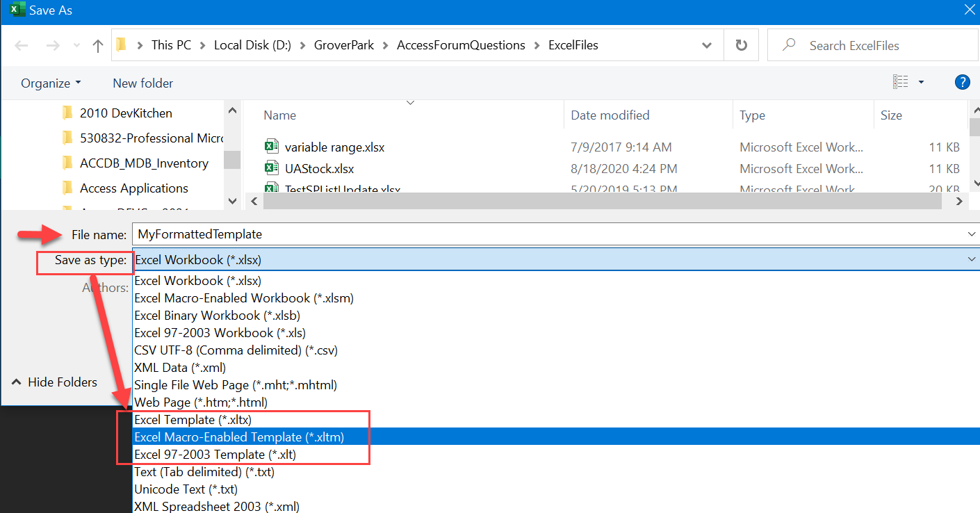Navigate to GroverPark breadcrumb
Viewport: 980px width, 513px height.
tap(344, 45)
